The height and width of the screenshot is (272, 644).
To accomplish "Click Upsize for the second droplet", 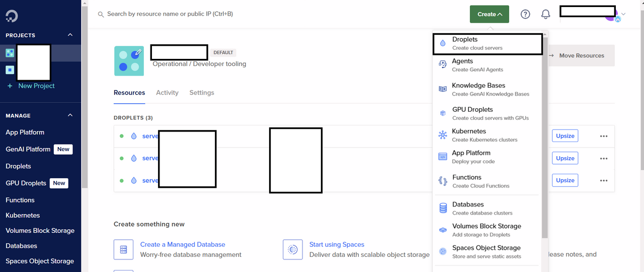I will click(x=565, y=158).
